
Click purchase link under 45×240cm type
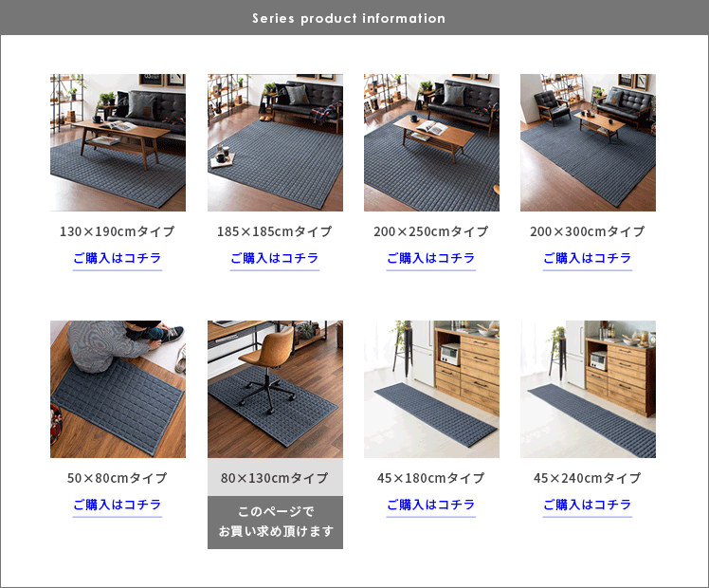click(x=588, y=505)
